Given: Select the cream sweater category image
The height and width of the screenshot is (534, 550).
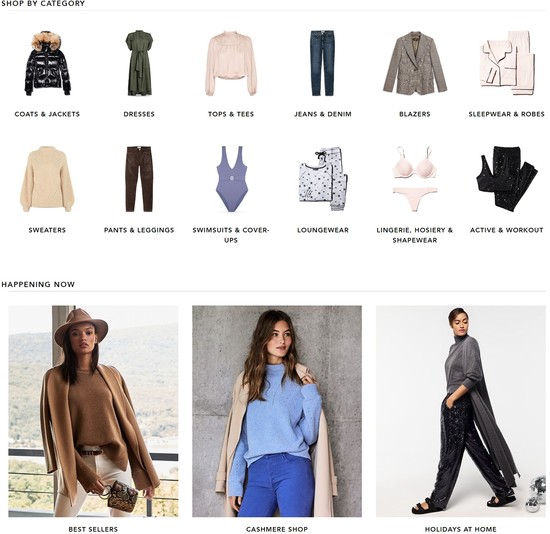Looking at the screenshot, I should (47, 179).
